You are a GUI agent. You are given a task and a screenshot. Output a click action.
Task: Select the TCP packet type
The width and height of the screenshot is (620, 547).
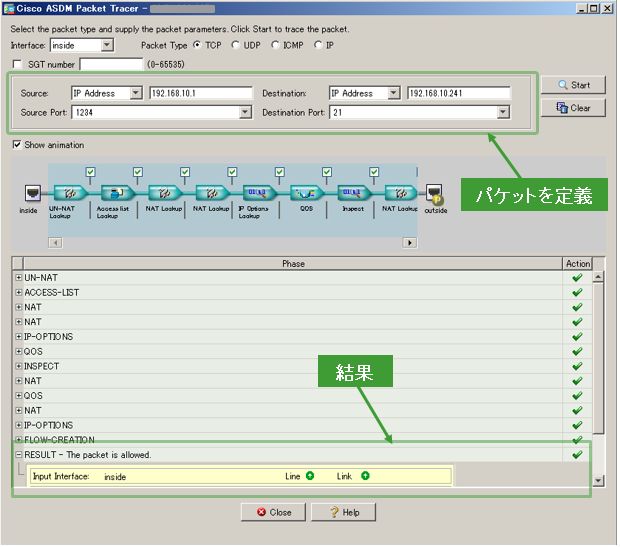197,45
